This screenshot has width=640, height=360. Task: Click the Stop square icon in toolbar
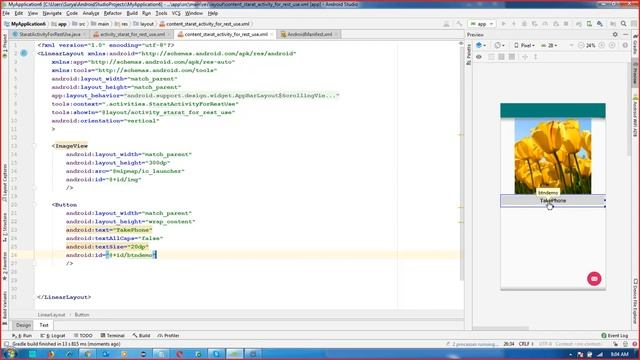point(566,24)
